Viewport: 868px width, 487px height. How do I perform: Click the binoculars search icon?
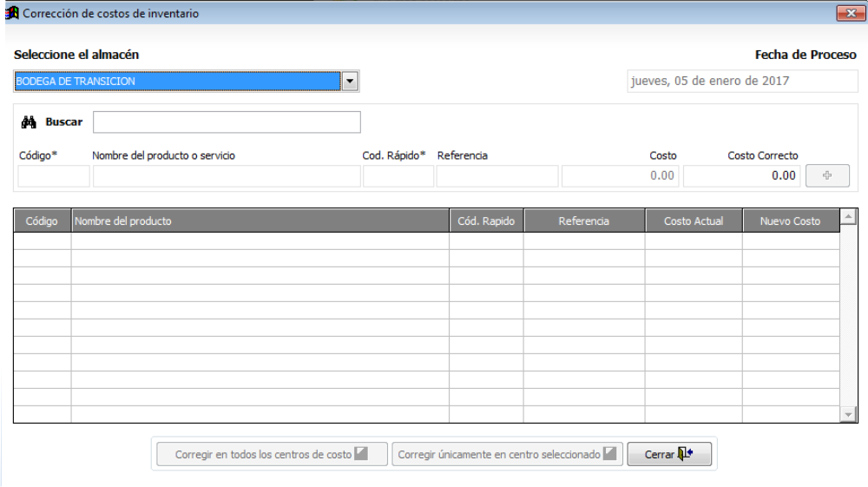29,122
